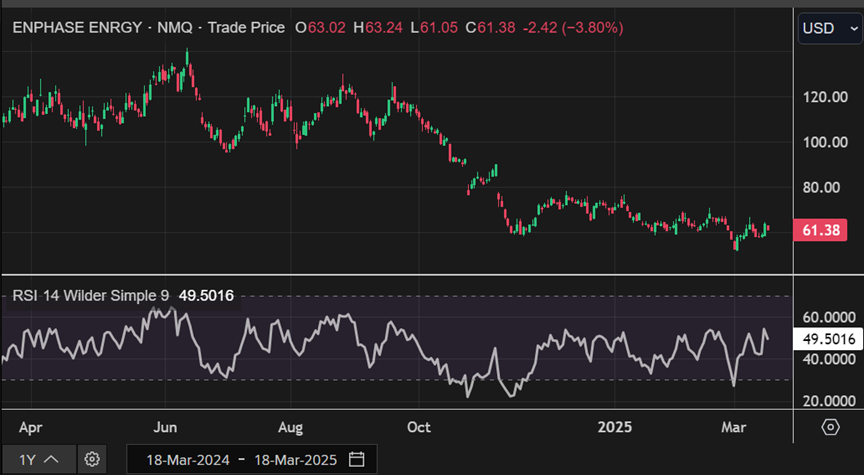The height and width of the screenshot is (475, 864).
Task: Click the Mar label on time axis
Action: 734,428
